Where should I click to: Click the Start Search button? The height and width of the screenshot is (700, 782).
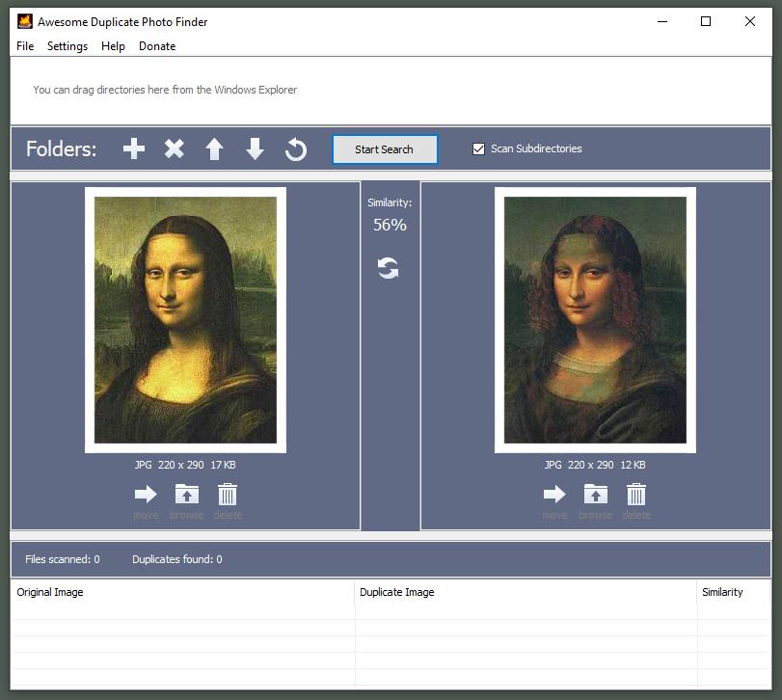point(385,149)
